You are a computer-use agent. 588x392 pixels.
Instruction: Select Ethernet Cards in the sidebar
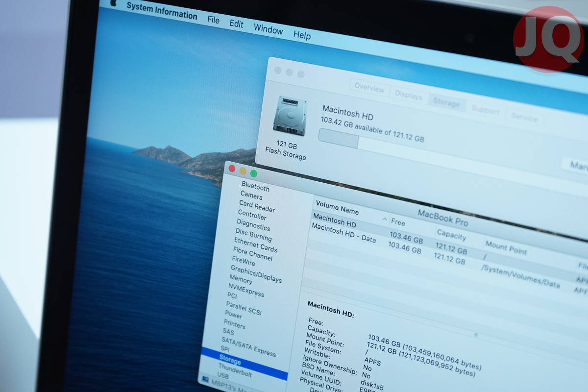(255, 245)
